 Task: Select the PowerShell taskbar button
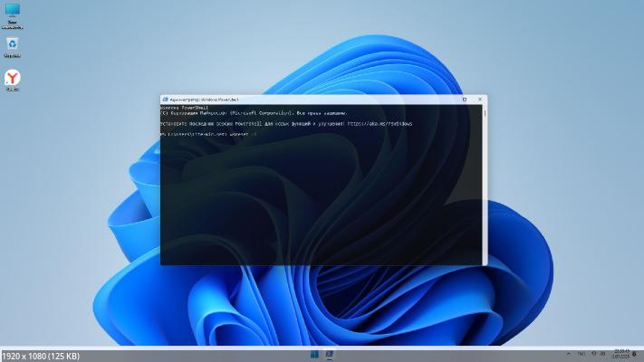point(329,354)
